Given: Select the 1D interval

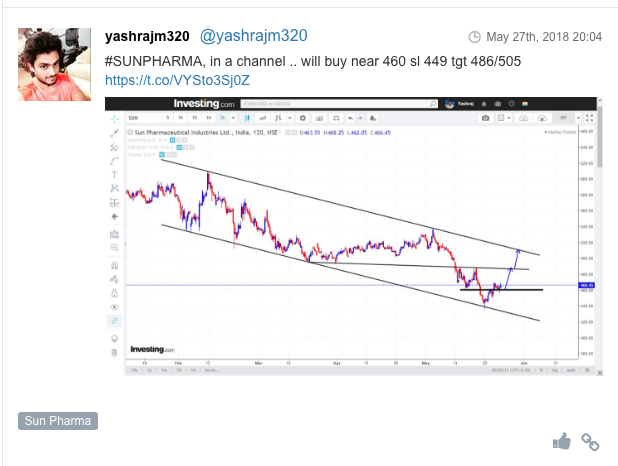Looking at the screenshot, I should [x=195, y=118].
